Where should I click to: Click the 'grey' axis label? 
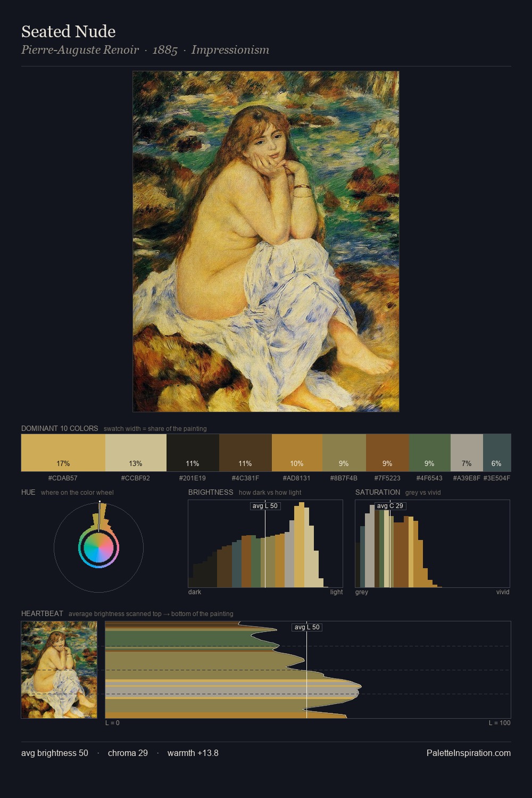[362, 592]
